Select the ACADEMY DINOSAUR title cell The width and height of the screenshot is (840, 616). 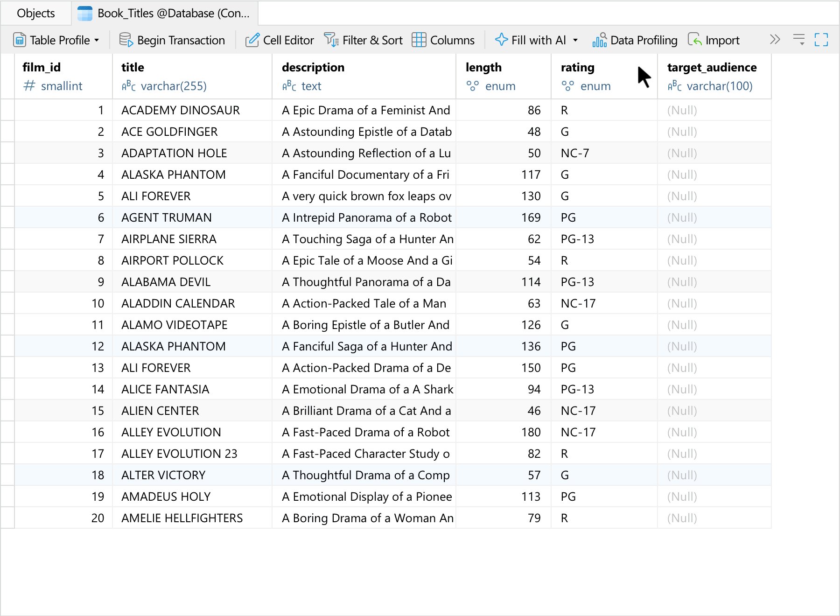pos(192,110)
